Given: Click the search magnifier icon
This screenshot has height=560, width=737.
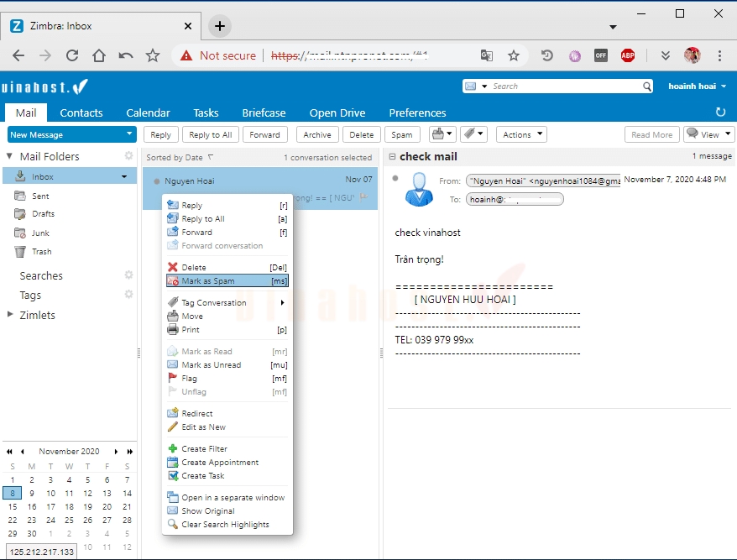Looking at the screenshot, I should click(x=646, y=86).
